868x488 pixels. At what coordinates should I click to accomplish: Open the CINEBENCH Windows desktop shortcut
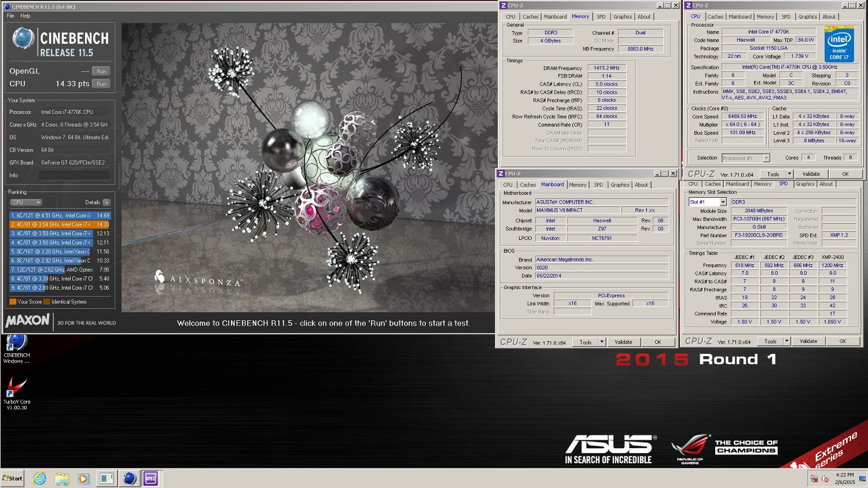point(16,349)
